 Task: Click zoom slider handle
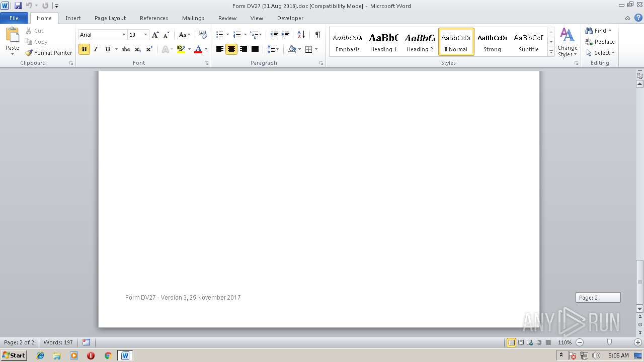tap(609, 342)
